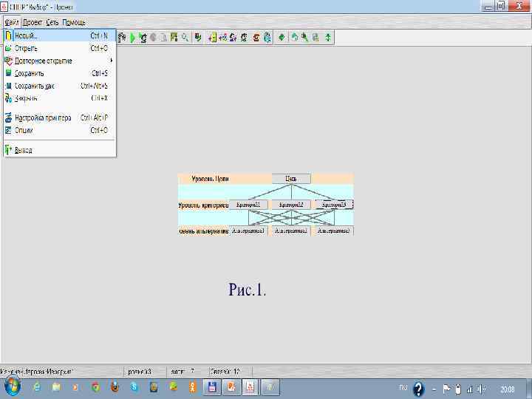Screen dimensions: 532x399
Task: Click the floppy disk taskbar button
Action: (212, 387)
